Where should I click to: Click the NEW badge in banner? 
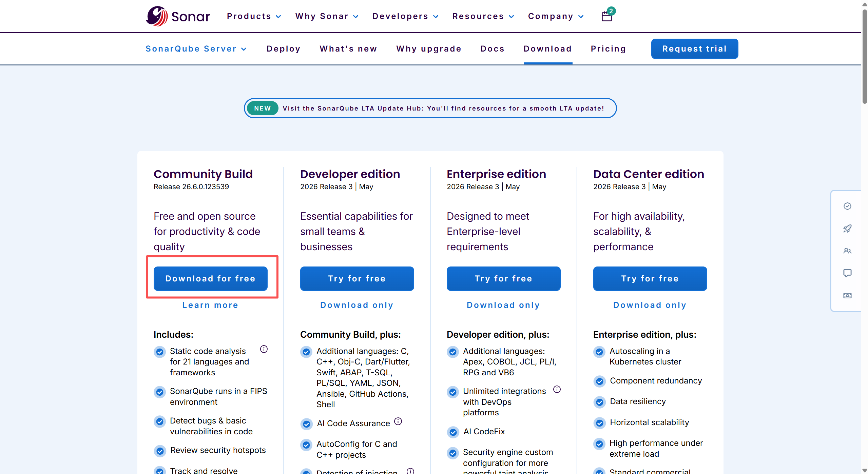pyautogui.click(x=263, y=108)
